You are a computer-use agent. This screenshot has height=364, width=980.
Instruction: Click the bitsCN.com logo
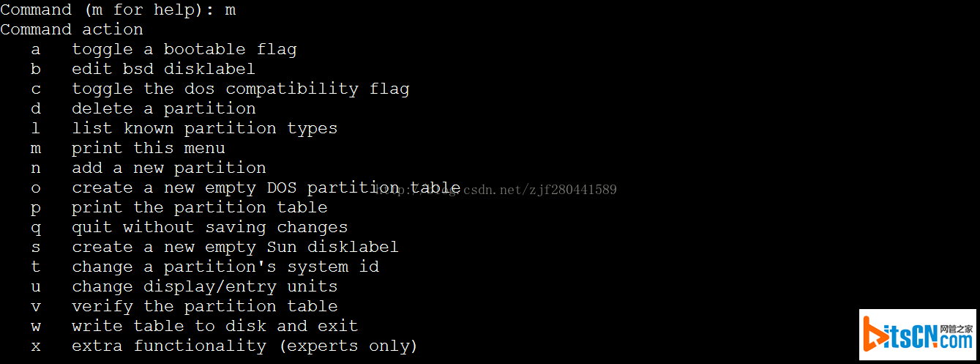(918, 335)
